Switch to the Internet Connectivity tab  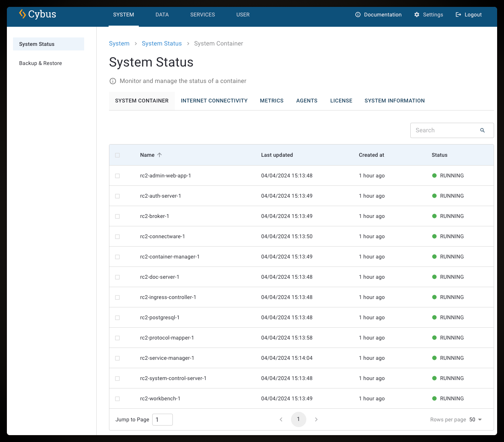214,101
